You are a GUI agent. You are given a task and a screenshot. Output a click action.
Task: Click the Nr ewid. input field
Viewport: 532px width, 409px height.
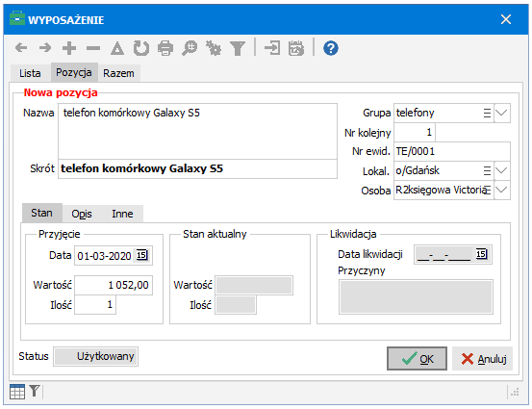(x=452, y=151)
